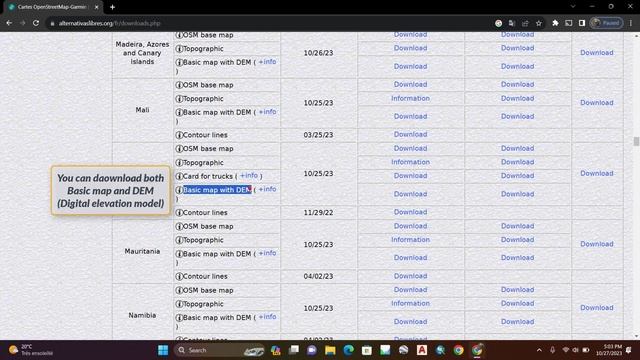Click the info icon beside Card for trucks
The height and width of the screenshot is (360, 640).
(x=179, y=176)
